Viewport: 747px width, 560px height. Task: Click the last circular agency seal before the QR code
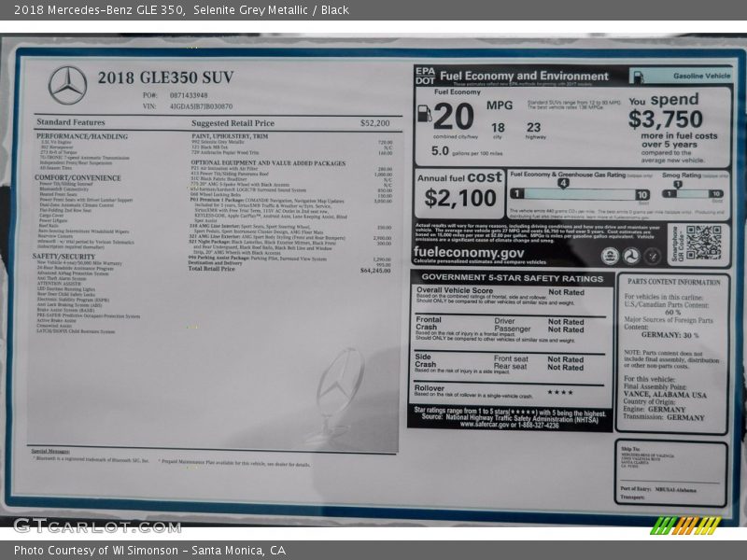tap(652, 256)
